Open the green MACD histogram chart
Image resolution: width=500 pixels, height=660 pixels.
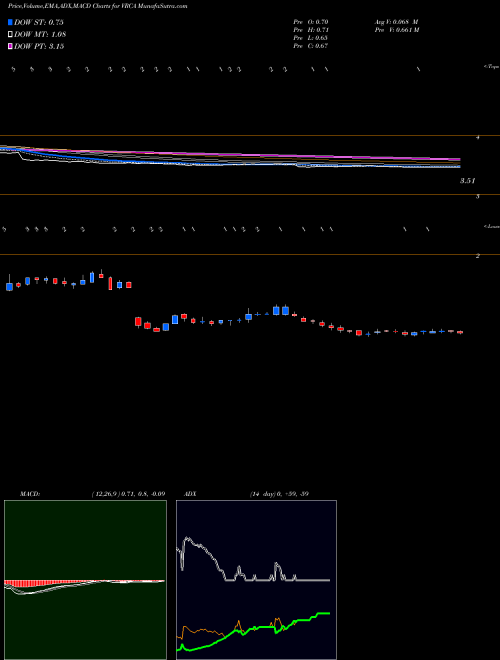tap(85, 580)
